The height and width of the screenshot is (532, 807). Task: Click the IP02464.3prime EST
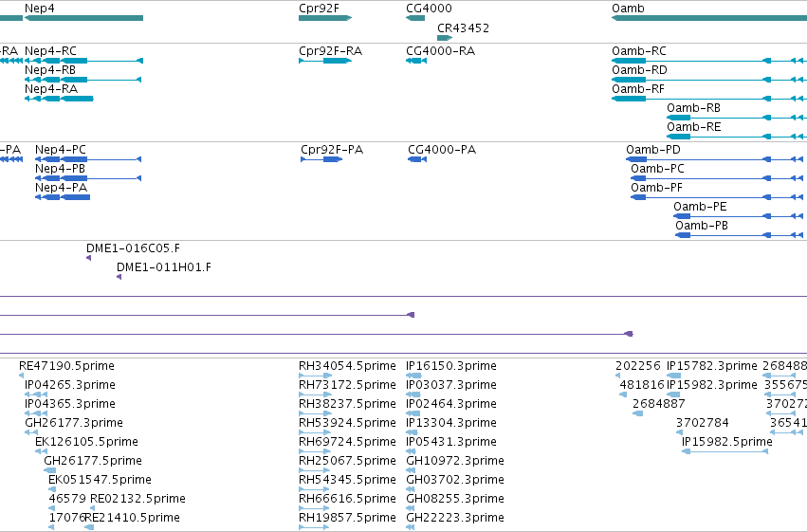point(413,413)
